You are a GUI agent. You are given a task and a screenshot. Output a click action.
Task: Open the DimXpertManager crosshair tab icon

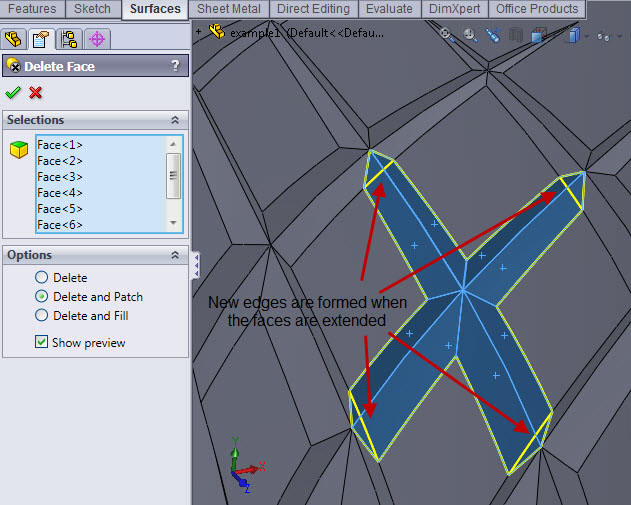(x=97, y=39)
